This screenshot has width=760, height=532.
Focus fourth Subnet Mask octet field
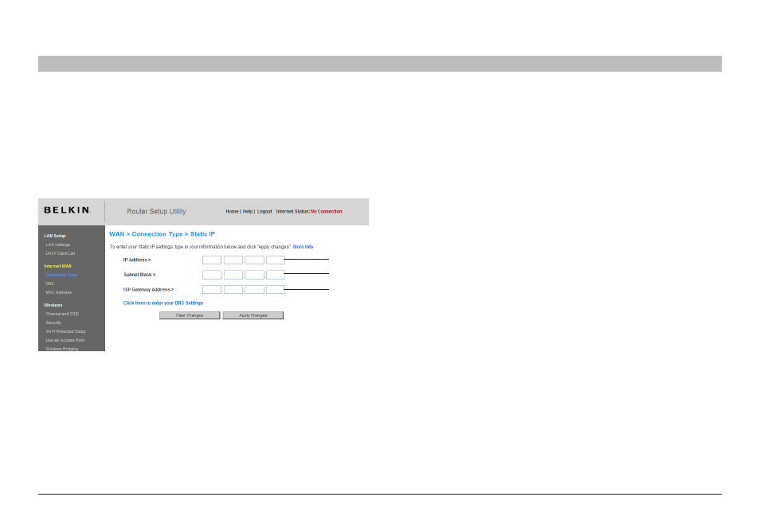[x=276, y=275]
